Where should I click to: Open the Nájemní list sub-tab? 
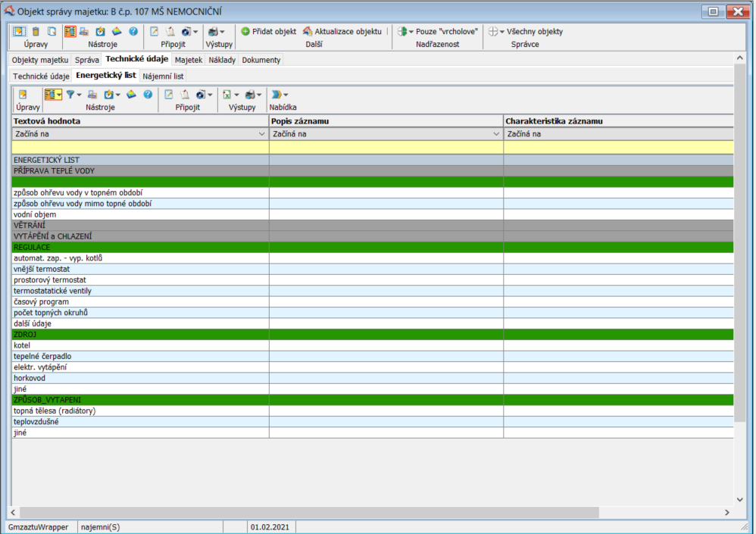163,76
